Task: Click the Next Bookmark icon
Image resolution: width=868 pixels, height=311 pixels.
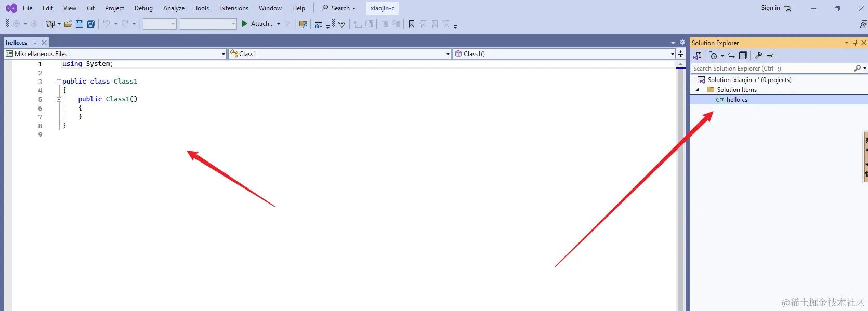Action: [435, 24]
